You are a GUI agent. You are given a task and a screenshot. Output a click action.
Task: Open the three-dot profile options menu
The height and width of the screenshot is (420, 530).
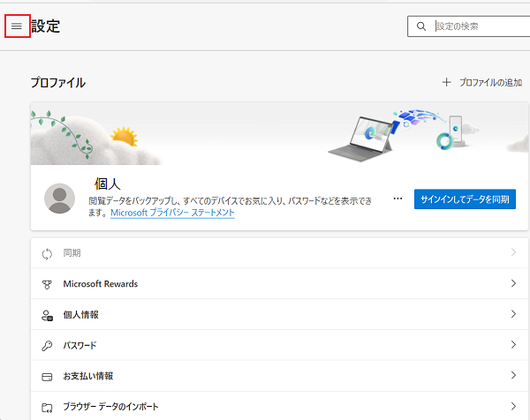coord(397,199)
